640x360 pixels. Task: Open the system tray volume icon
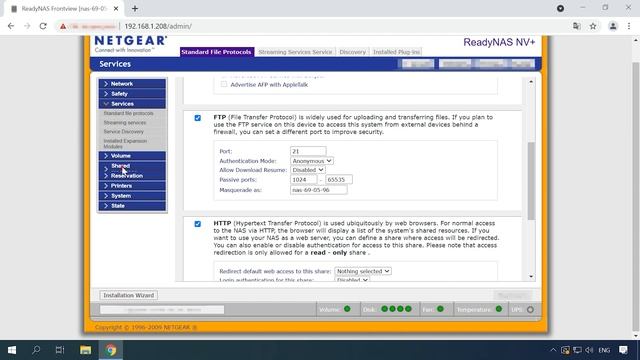[x=589, y=350]
